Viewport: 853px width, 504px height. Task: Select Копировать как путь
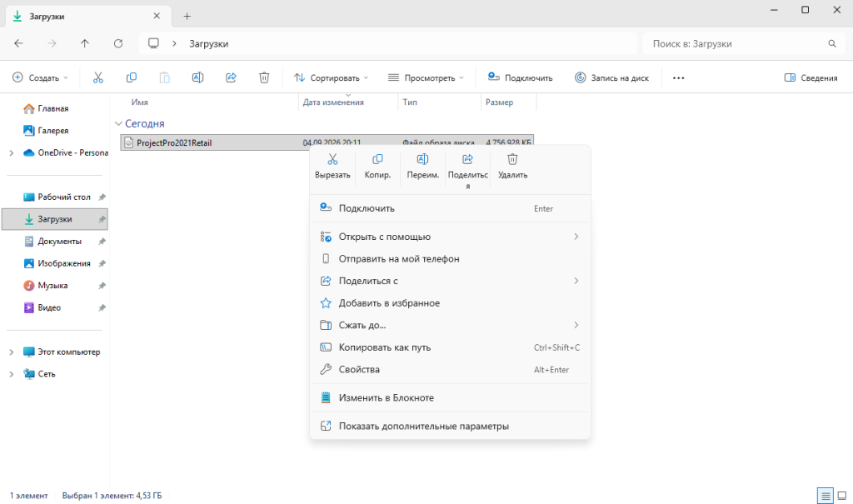(450, 347)
